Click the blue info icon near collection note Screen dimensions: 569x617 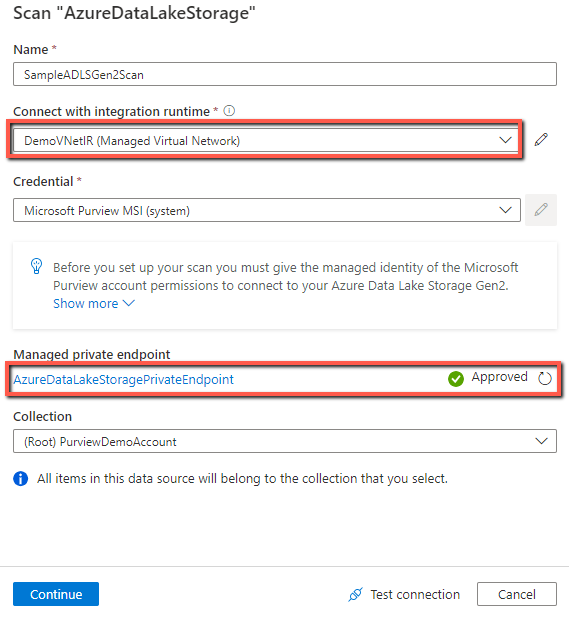coord(20,478)
